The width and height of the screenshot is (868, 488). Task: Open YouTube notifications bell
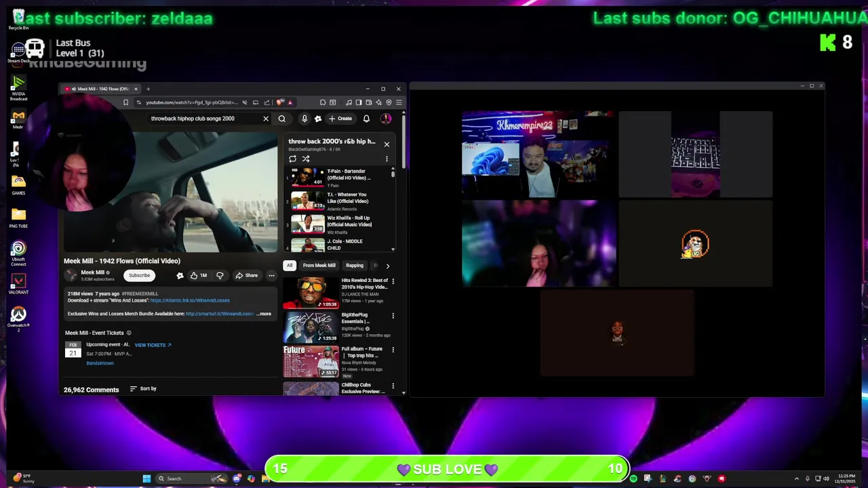tap(366, 119)
